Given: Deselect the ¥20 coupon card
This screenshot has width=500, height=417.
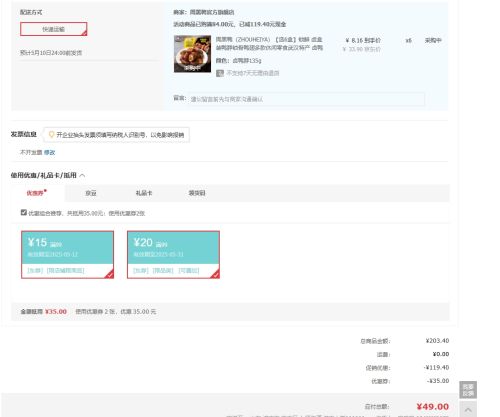Looking at the screenshot, I should [x=173, y=255].
